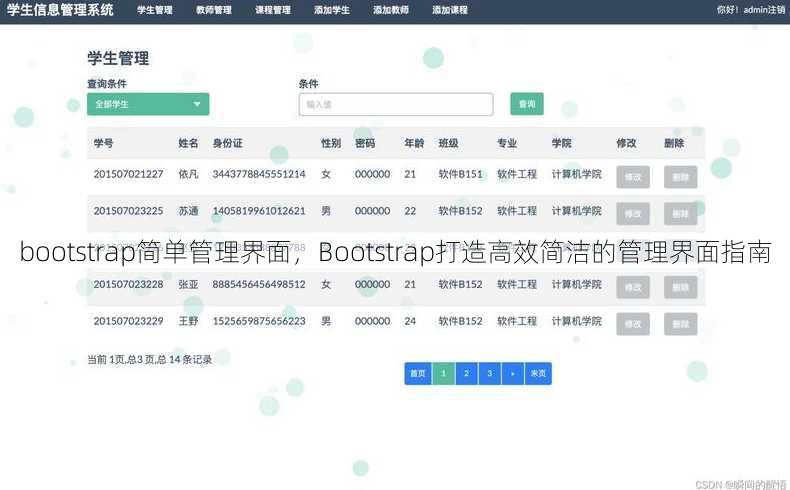This screenshot has width=790, height=490.
Task: Click the name cell 张亚
Action: pos(188,285)
